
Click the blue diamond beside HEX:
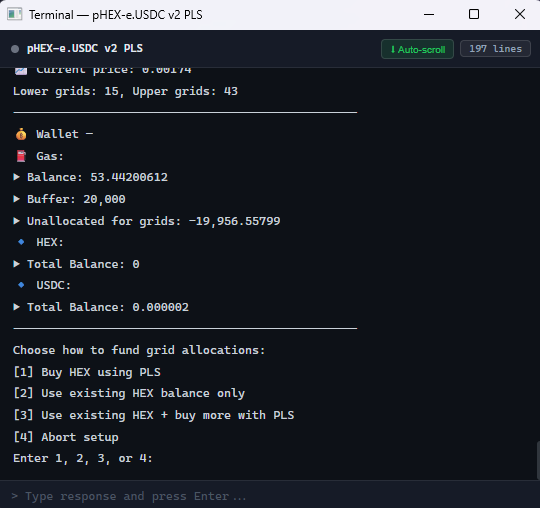pos(21,242)
